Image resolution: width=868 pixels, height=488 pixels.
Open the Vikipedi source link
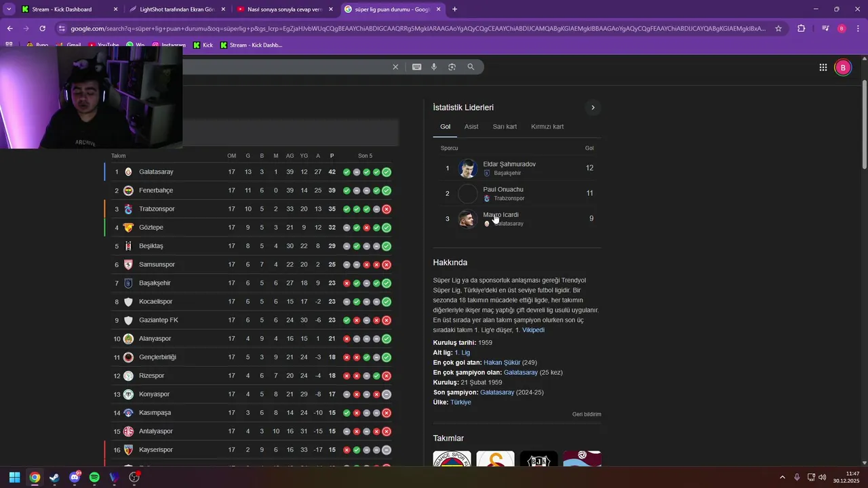533,330
